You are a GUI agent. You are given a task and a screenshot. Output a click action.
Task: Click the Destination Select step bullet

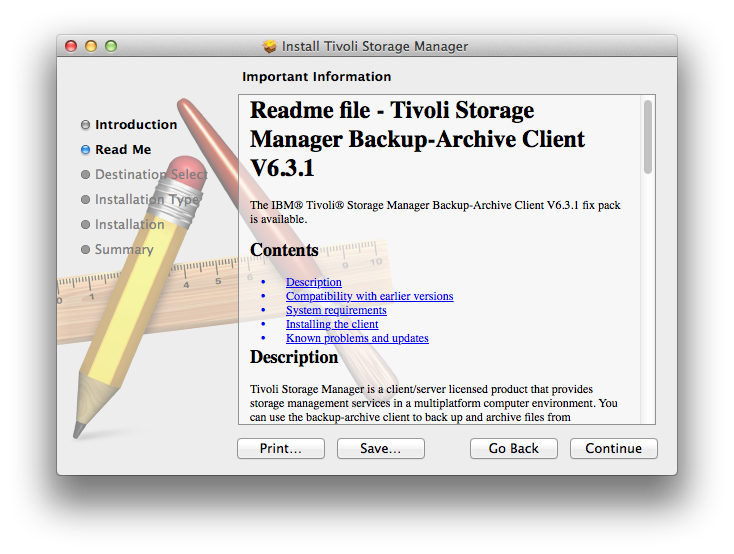85,174
